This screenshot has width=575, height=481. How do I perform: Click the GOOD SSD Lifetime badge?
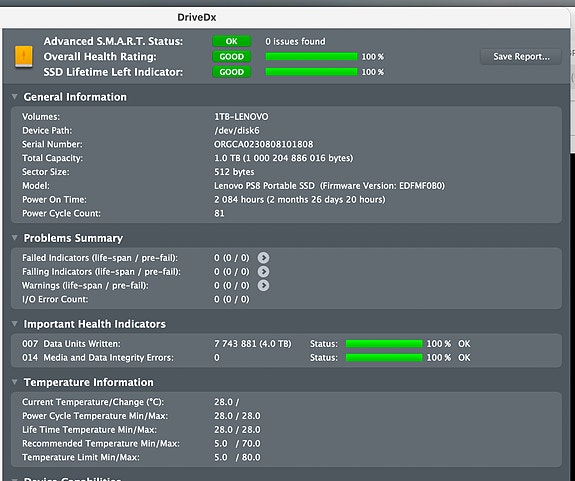click(232, 72)
